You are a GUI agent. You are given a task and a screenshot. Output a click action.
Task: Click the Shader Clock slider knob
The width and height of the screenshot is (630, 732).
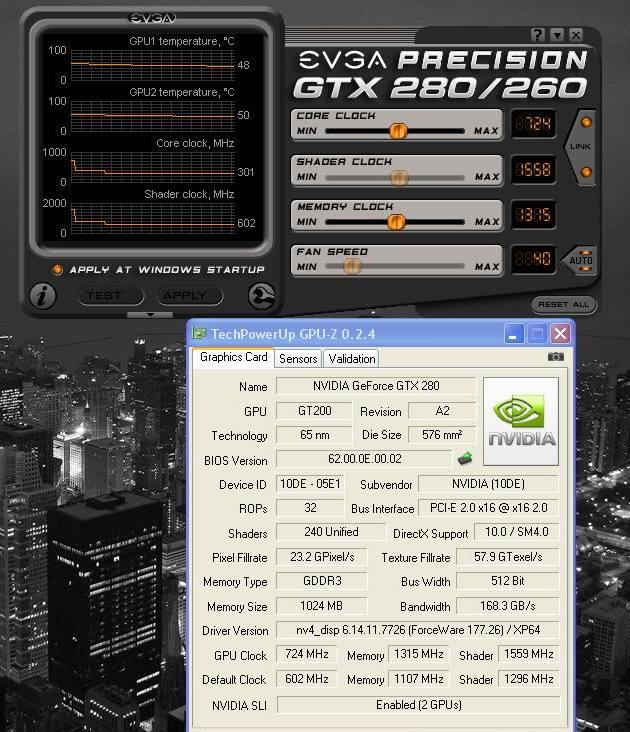(399, 177)
